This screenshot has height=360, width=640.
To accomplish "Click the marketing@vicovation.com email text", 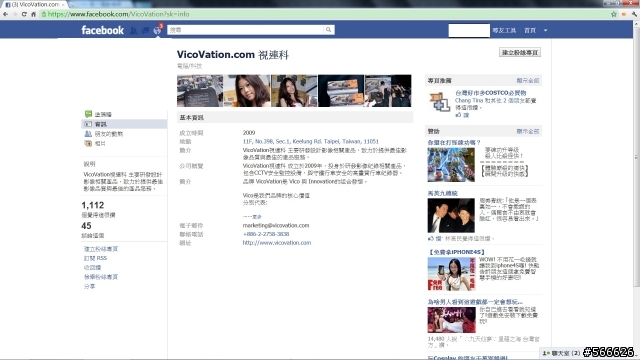I will (x=276, y=225).
